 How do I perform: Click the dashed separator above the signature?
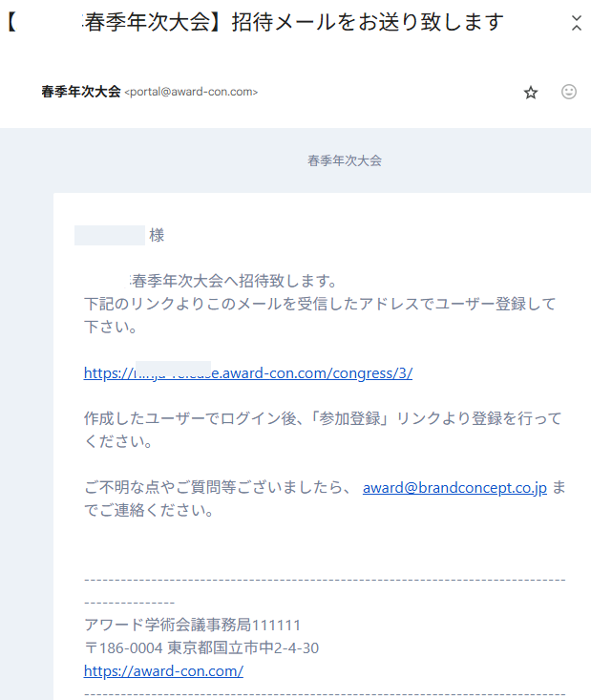pyautogui.click(x=325, y=580)
